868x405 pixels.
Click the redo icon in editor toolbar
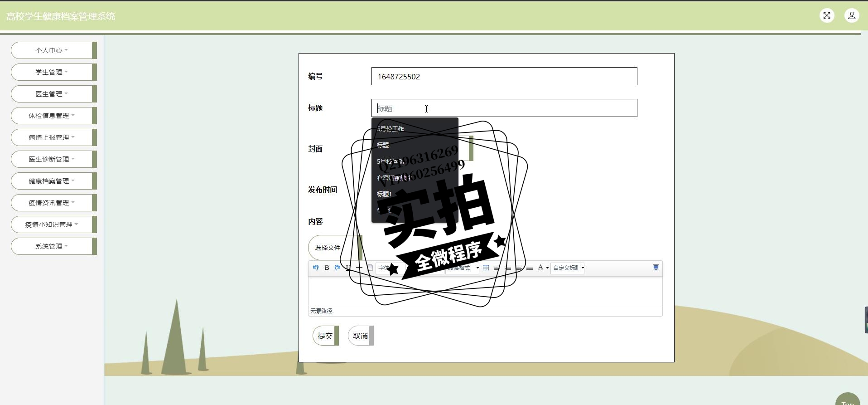coord(338,268)
